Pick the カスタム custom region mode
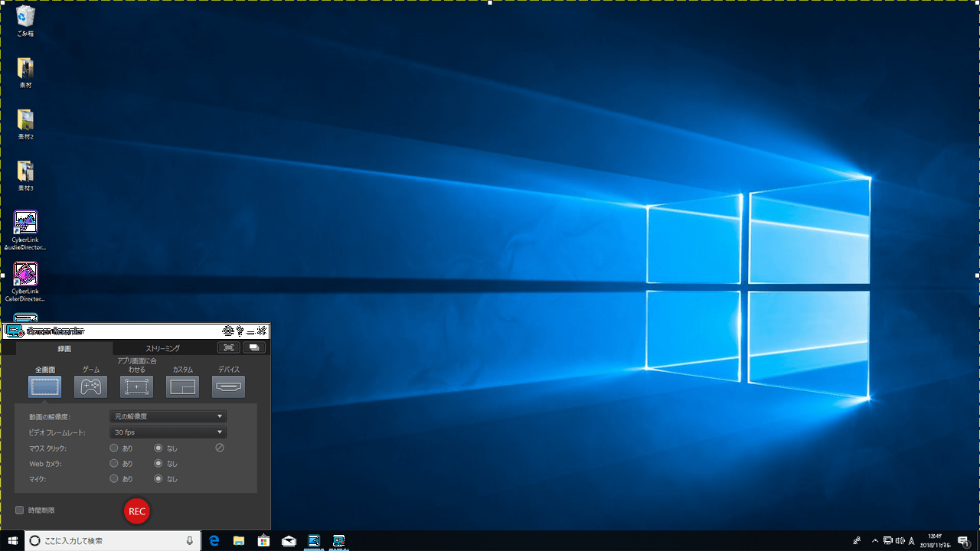Image resolution: width=980 pixels, height=551 pixels. coord(182,386)
